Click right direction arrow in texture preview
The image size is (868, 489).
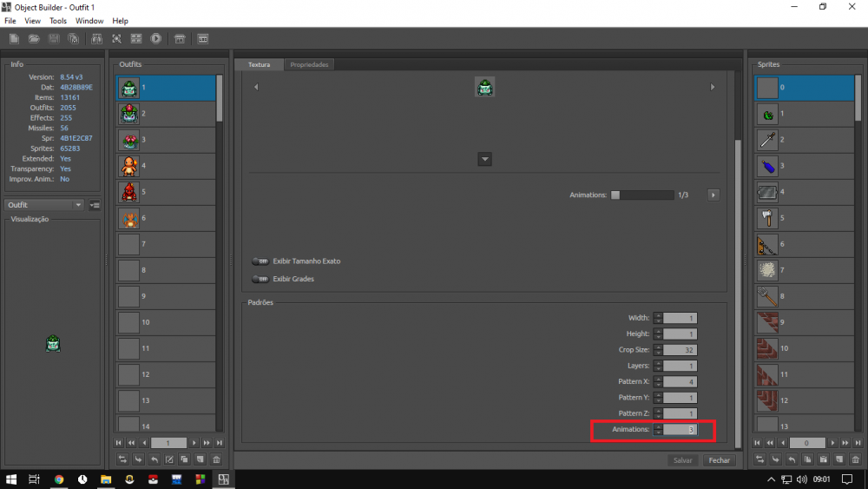tap(713, 87)
